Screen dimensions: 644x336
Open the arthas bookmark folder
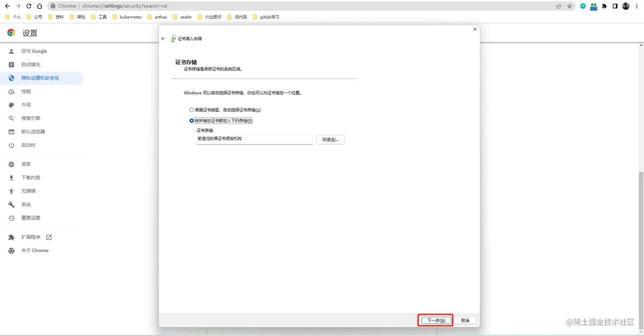click(157, 17)
